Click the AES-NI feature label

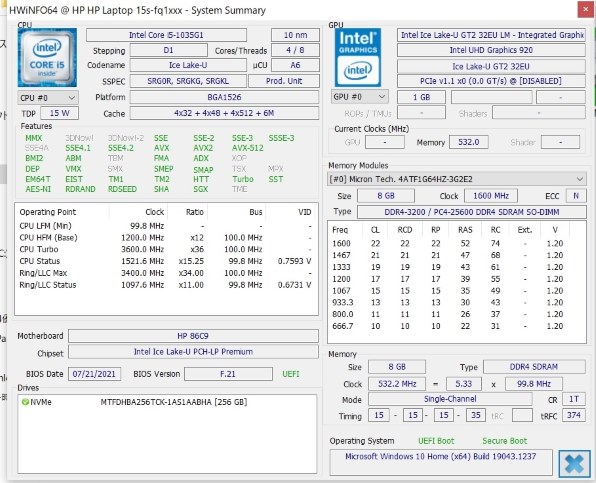[x=38, y=189]
